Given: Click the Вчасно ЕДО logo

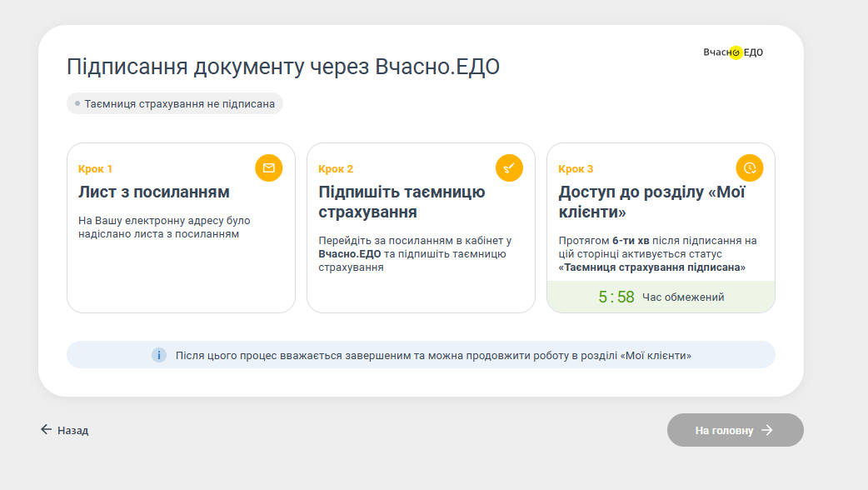Looking at the screenshot, I should tap(733, 52).
